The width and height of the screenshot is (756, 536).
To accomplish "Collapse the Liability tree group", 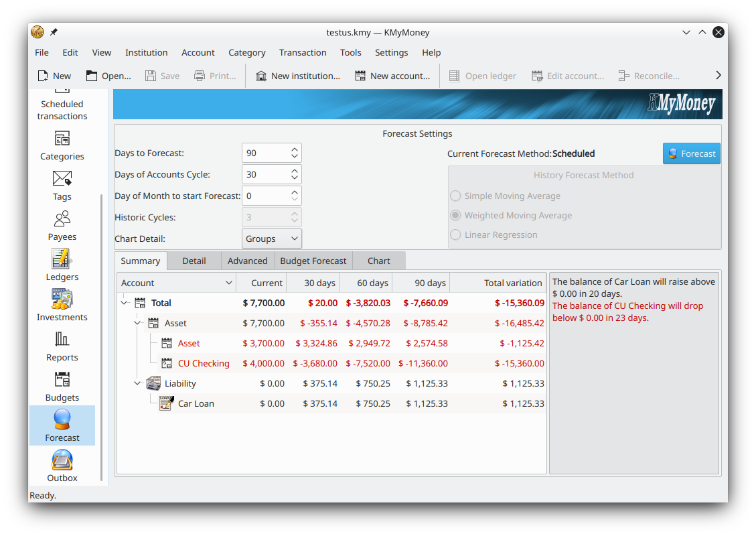I will pos(137,384).
